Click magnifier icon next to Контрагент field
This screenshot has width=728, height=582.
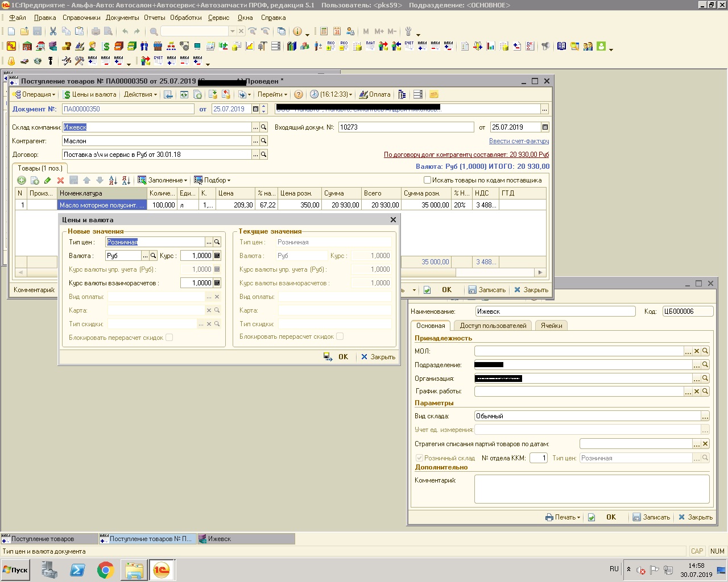tap(264, 141)
